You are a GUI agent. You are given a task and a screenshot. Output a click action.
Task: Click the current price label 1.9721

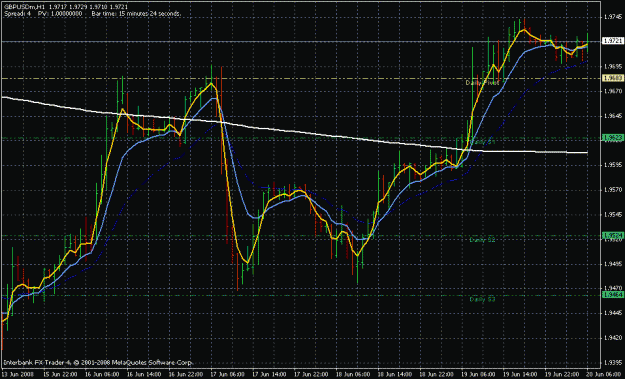(613, 41)
